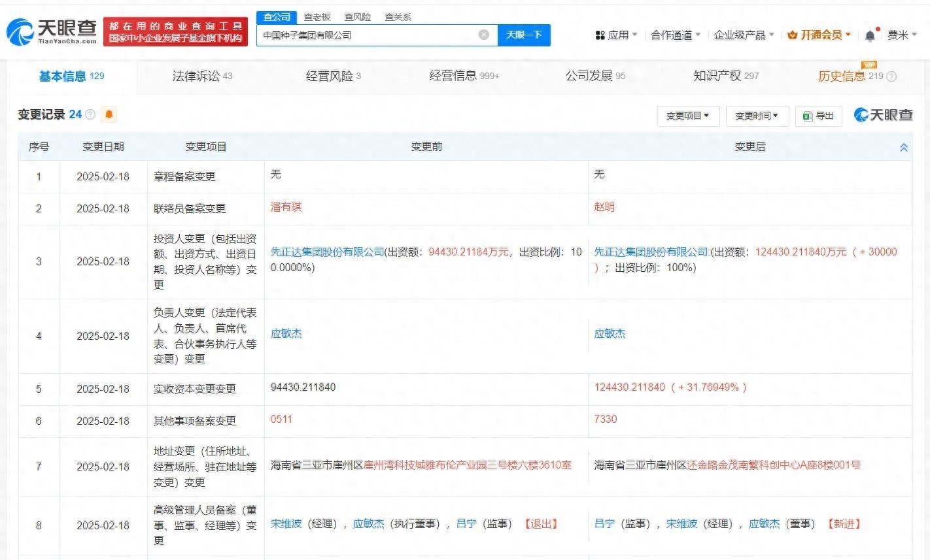930x560 pixels.
Task: Click help icon beside 历史信息 tab
Action: [891, 76]
